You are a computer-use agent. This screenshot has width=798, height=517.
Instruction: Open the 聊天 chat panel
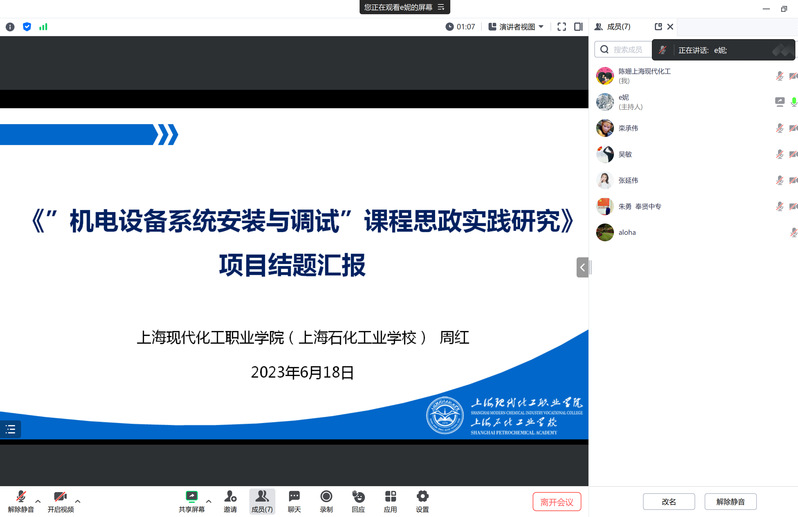click(x=294, y=501)
